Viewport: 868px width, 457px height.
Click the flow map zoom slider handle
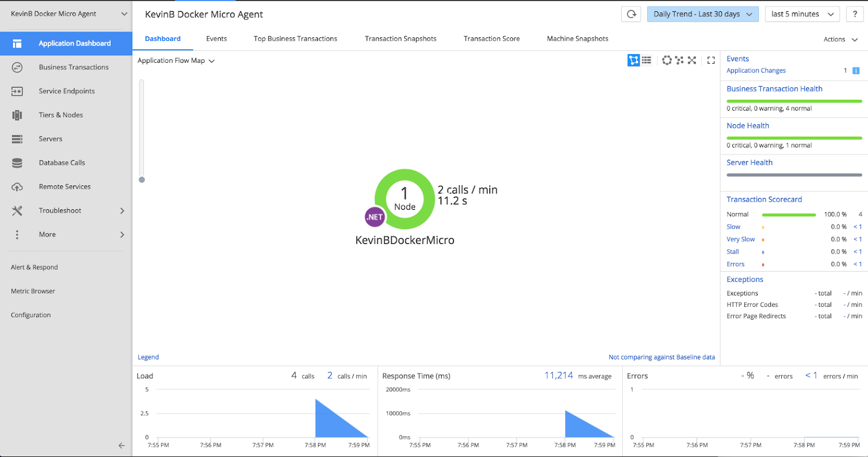(142, 179)
